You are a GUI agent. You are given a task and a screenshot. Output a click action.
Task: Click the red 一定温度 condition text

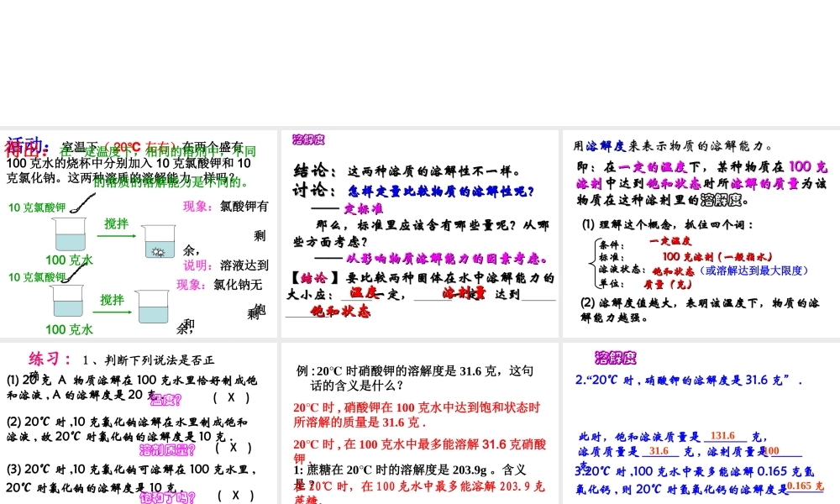click(x=670, y=241)
